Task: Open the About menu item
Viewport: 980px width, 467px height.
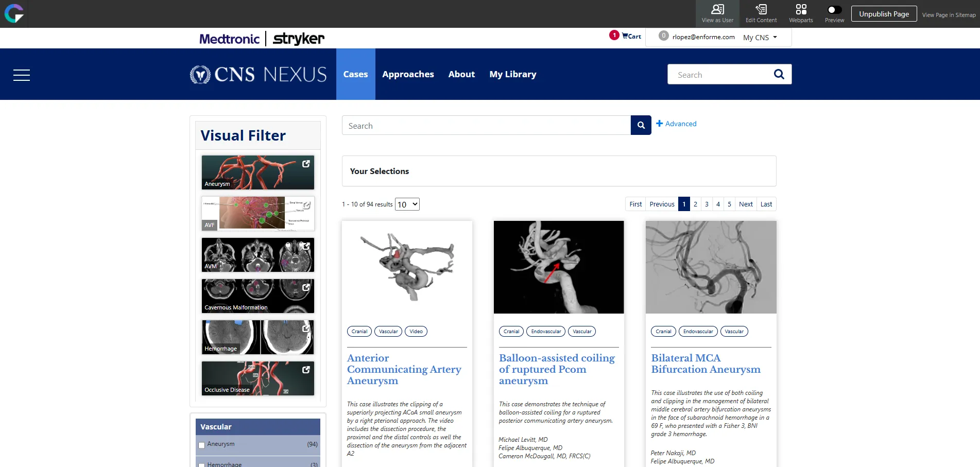Action: coord(461,74)
